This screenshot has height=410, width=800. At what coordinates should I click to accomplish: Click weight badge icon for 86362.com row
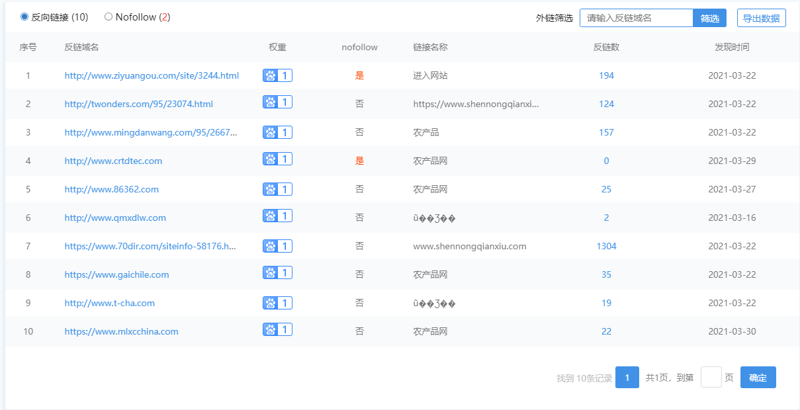coord(277,189)
